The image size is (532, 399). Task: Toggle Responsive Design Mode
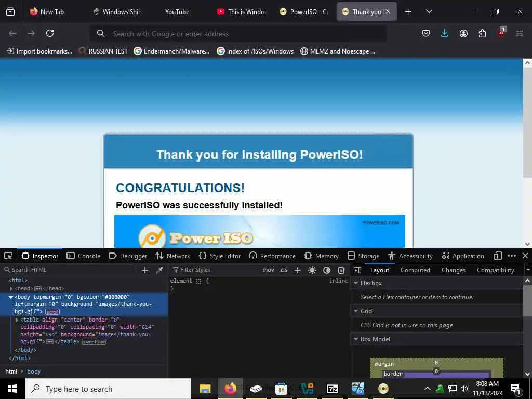point(497,256)
